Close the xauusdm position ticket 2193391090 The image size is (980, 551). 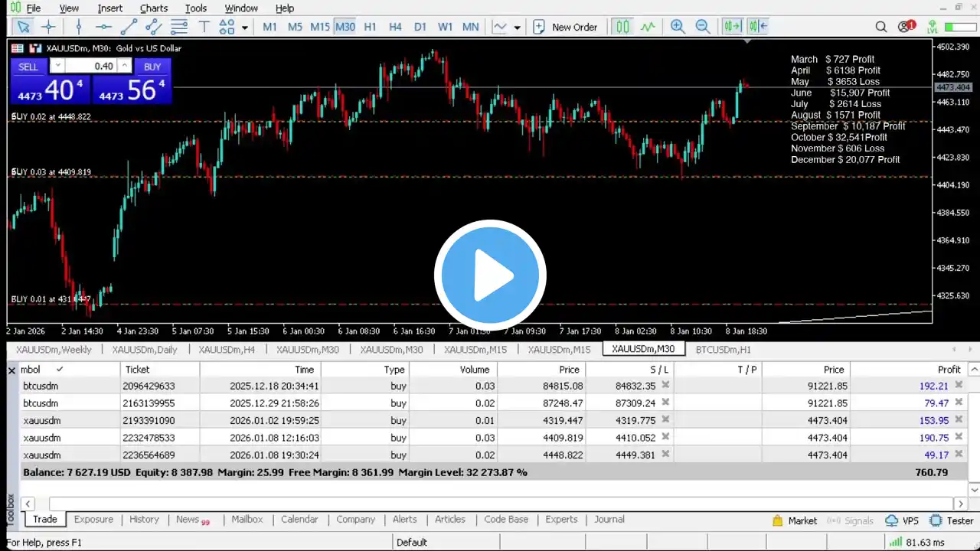(958, 420)
